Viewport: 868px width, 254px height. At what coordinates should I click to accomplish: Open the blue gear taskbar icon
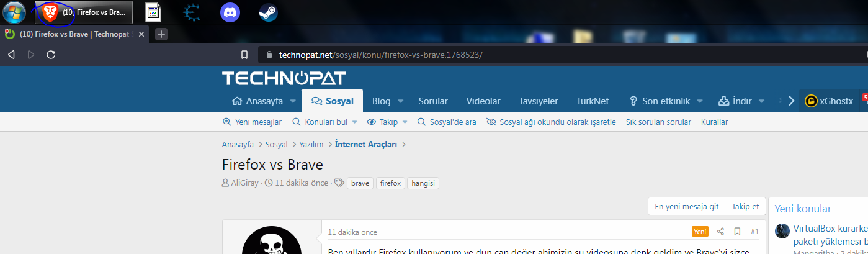192,12
